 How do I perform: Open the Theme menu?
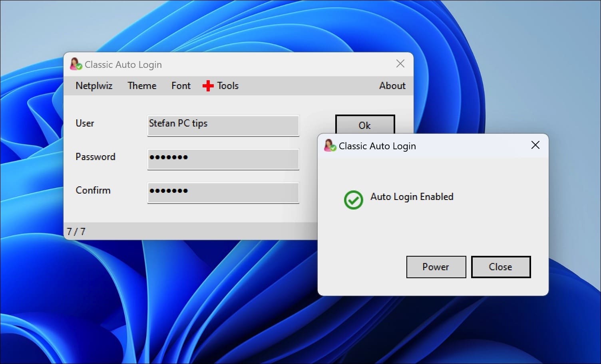pos(142,85)
